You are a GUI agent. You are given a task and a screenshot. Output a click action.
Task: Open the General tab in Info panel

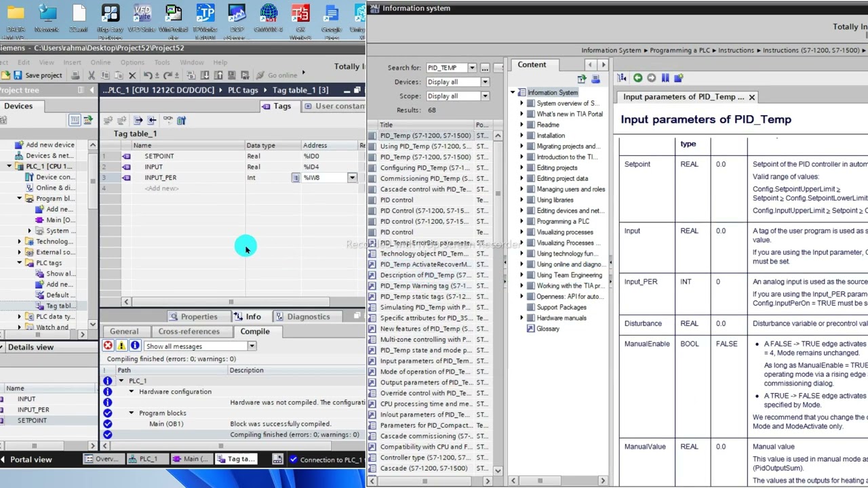[x=124, y=331]
